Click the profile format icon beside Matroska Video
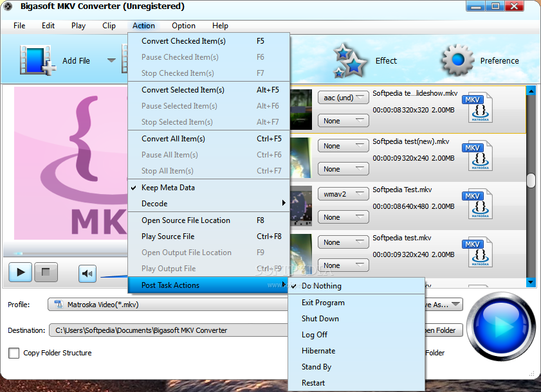This screenshot has height=392, width=541. click(x=59, y=305)
